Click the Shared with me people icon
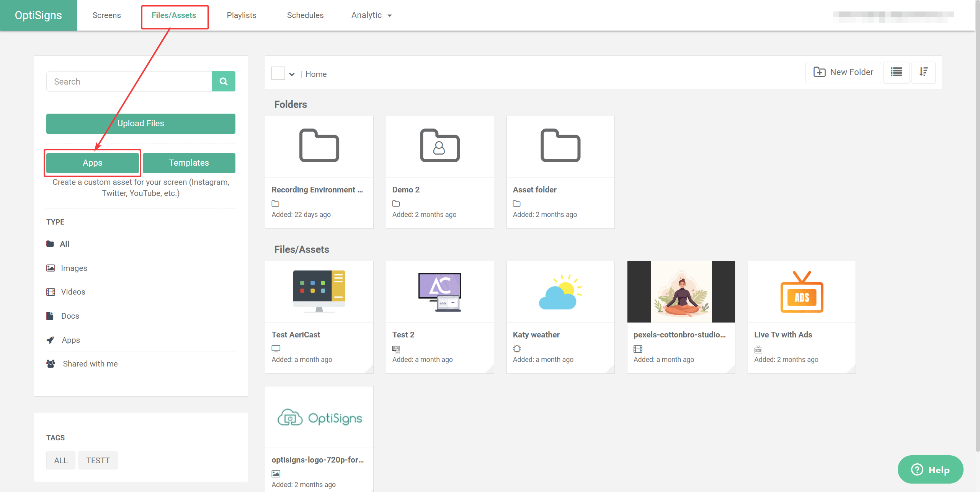This screenshot has height=492, width=980. [51, 363]
